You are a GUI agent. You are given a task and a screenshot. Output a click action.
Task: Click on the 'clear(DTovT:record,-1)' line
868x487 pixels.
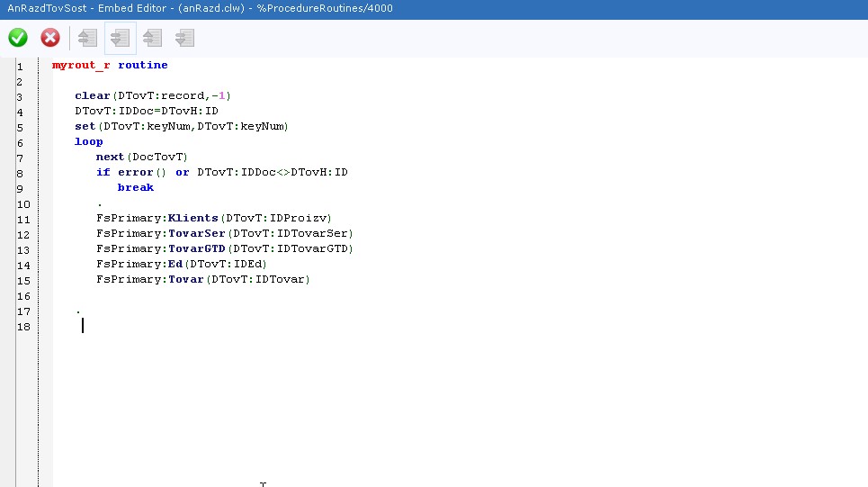[153, 95]
